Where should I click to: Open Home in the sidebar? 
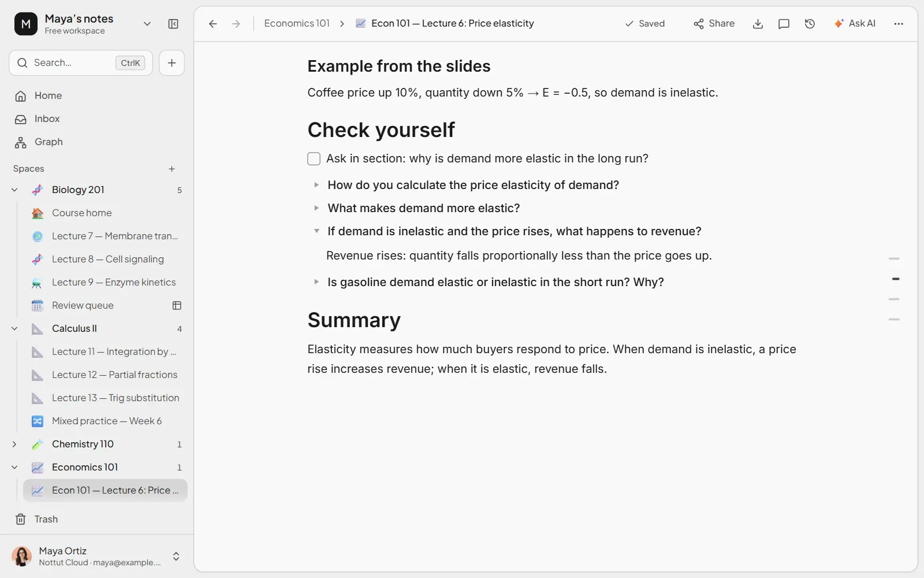tap(97, 95)
